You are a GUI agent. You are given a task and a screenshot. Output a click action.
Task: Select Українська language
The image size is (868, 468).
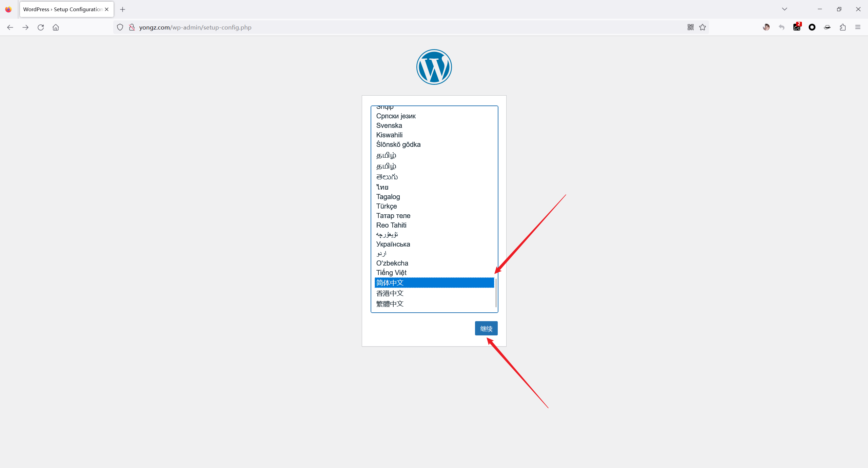coord(434,244)
